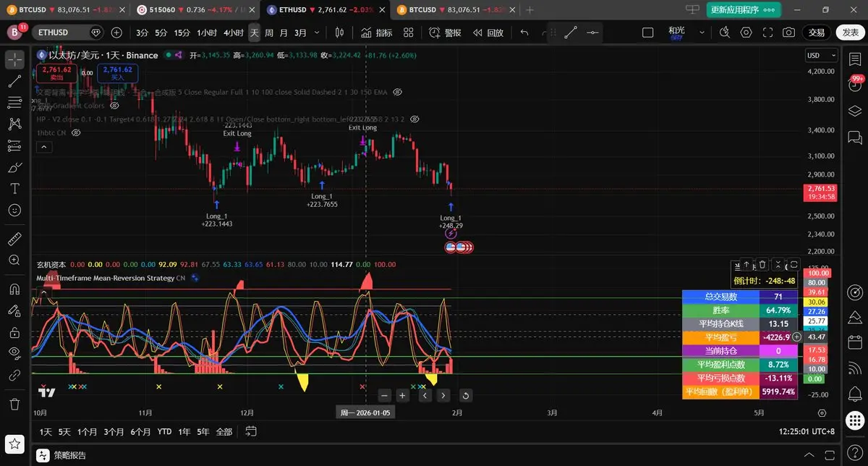Select the 周 weekly timeframe

pos(269,33)
